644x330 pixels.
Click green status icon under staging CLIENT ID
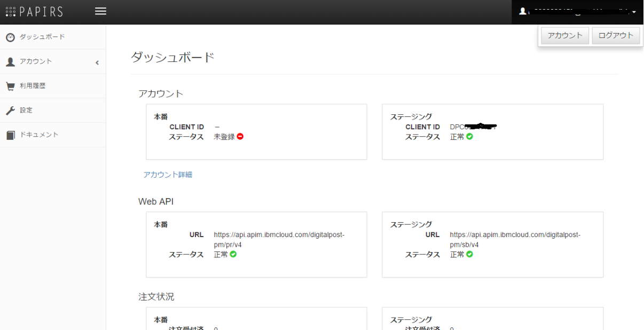click(469, 137)
